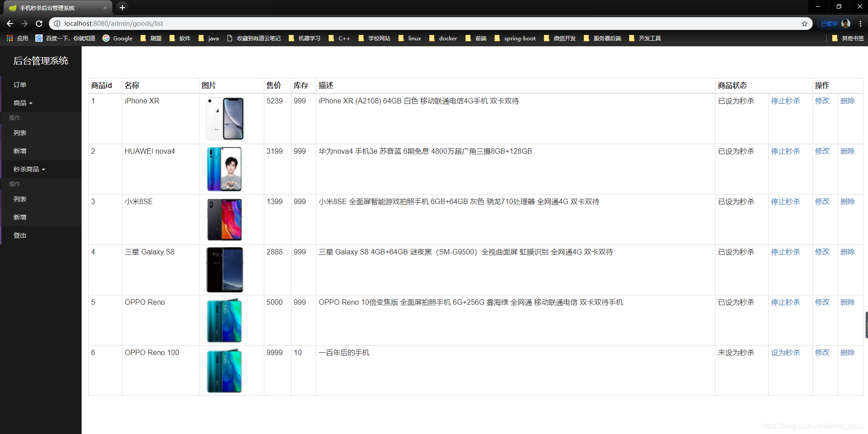Open 列表 under the 商品 menu
The height and width of the screenshot is (434, 868).
coord(41,133)
